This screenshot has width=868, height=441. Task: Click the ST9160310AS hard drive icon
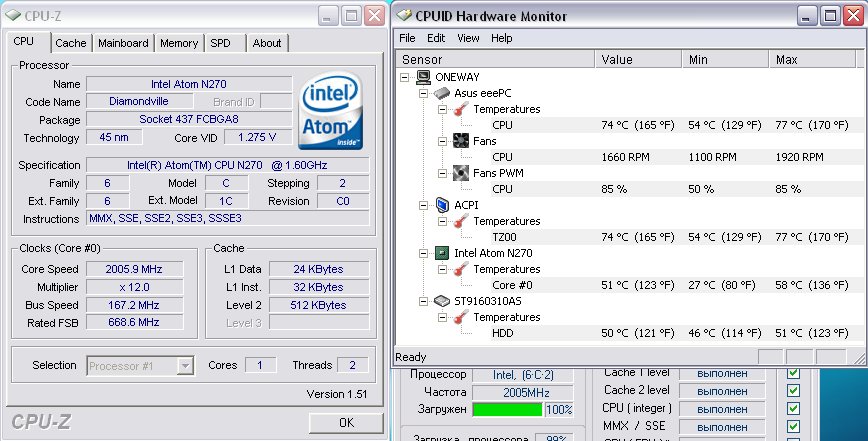(442, 302)
